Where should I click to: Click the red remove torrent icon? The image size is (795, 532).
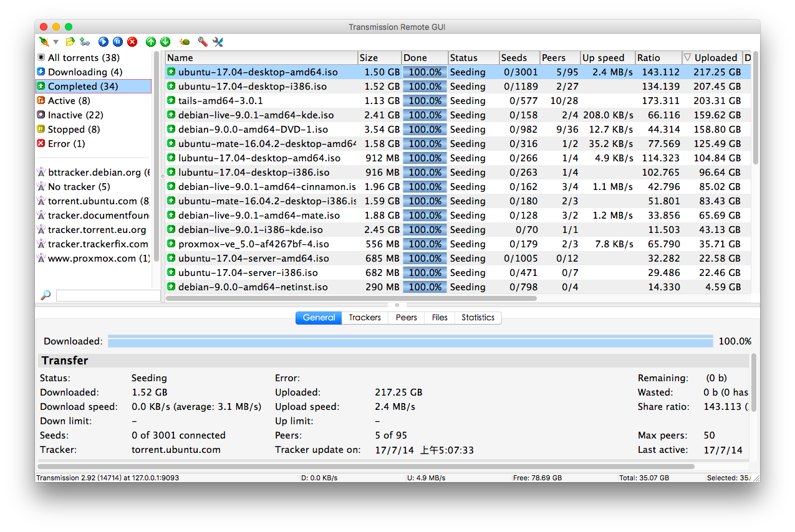point(132,42)
